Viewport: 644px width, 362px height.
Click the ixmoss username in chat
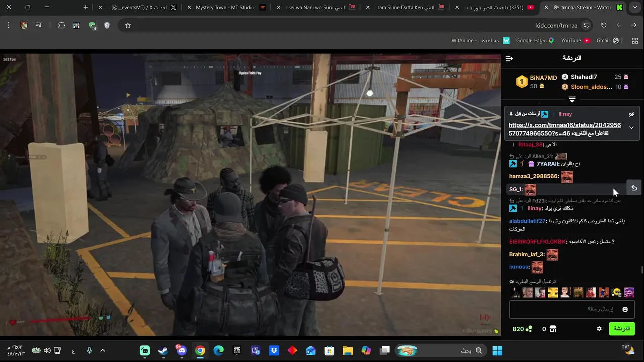tap(518, 267)
